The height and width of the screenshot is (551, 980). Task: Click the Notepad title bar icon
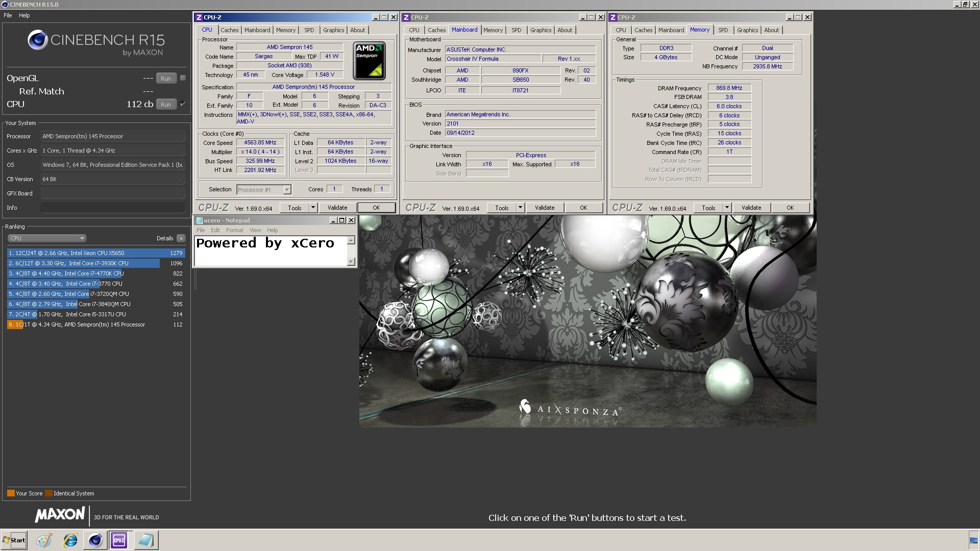click(199, 220)
